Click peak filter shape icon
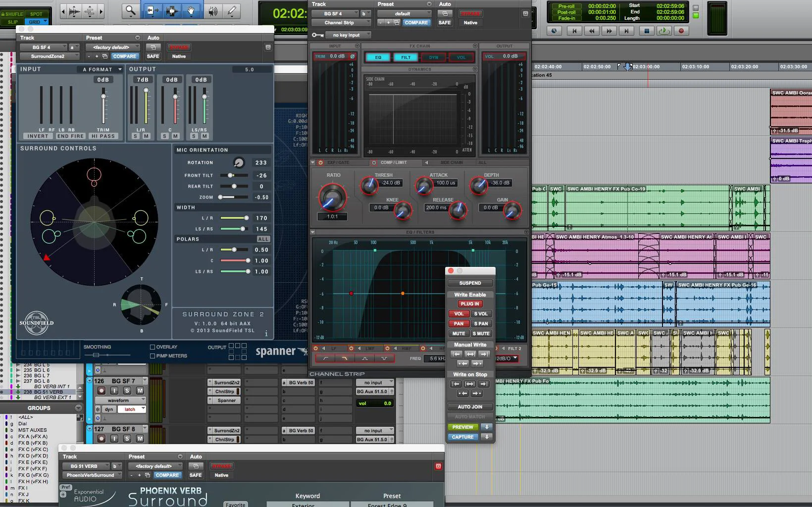Screen dimensions: 812x507 (364, 358)
